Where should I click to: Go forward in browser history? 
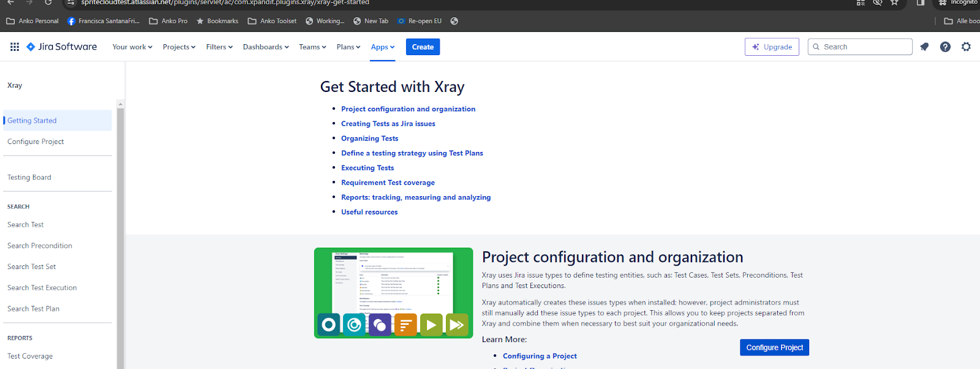[29, 2]
